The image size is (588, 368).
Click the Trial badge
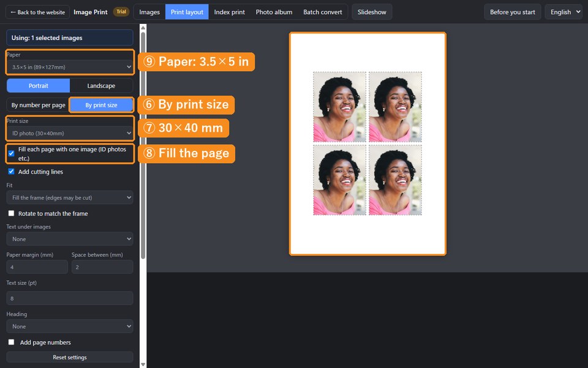pos(121,12)
